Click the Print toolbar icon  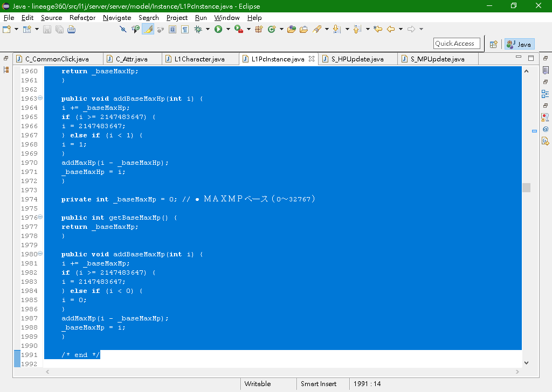(72, 29)
